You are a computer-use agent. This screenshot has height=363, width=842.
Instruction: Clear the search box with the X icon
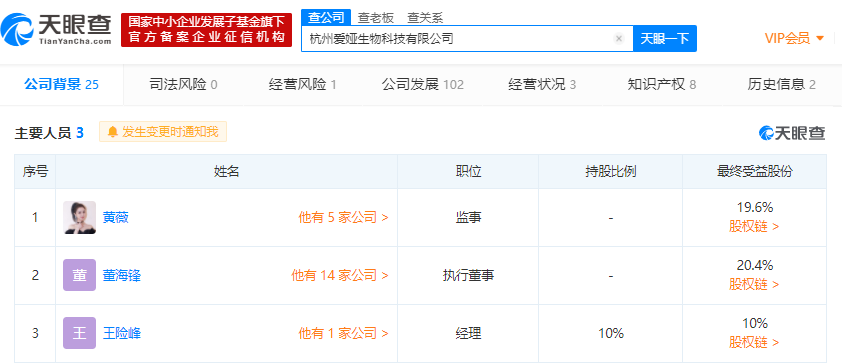tap(619, 39)
